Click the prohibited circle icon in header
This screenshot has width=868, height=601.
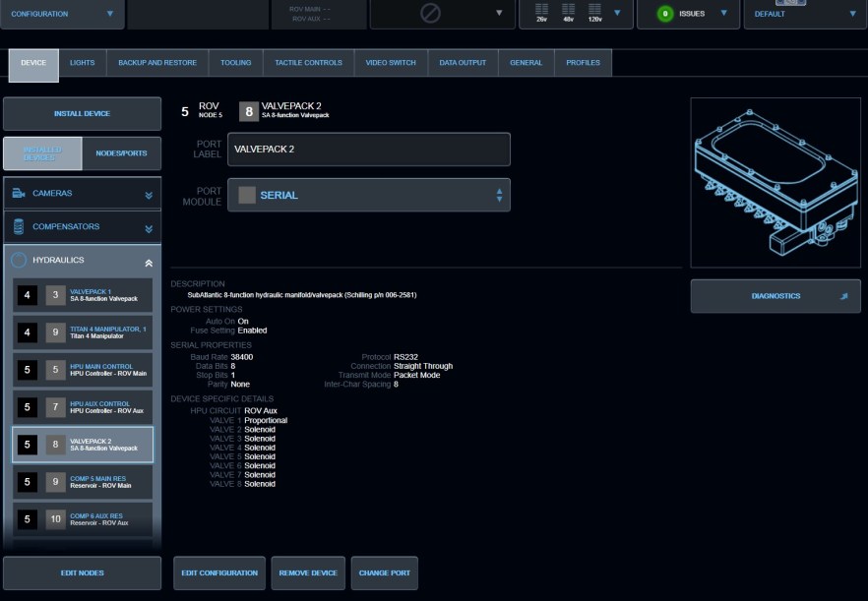[430, 14]
